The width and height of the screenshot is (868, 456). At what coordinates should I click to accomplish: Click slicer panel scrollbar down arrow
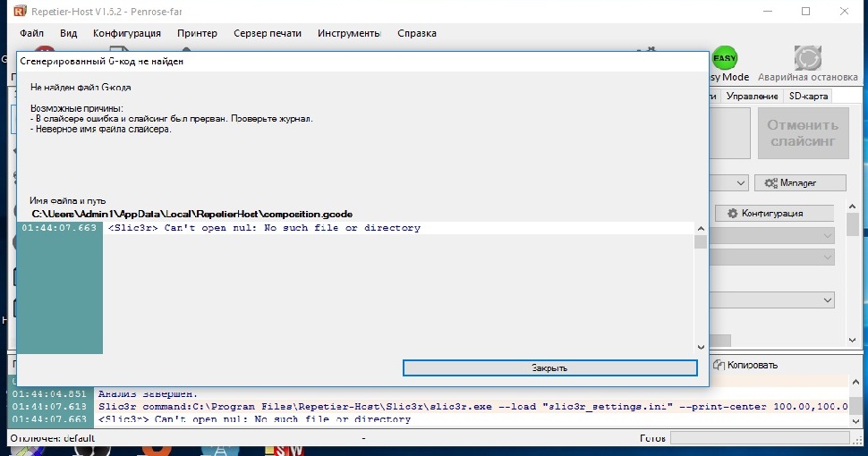pyautogui.click(x=853, y=341)
